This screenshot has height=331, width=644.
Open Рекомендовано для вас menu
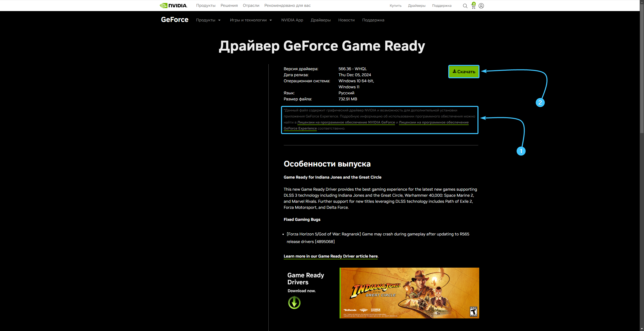click(288, 6)
